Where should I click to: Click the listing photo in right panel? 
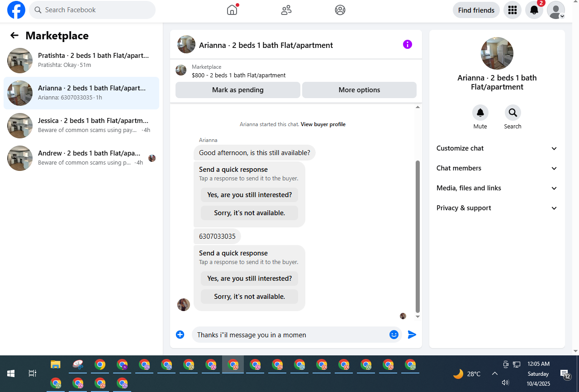(x=497, y=53)
